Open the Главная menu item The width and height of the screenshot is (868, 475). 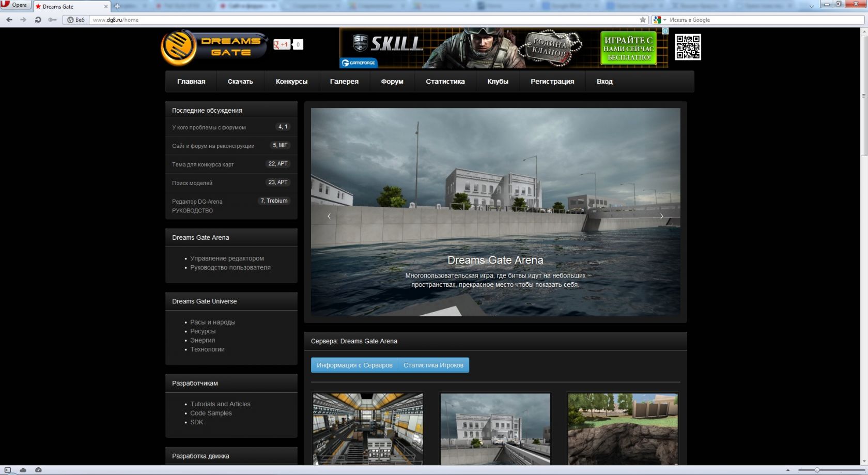tap(191, 82)
